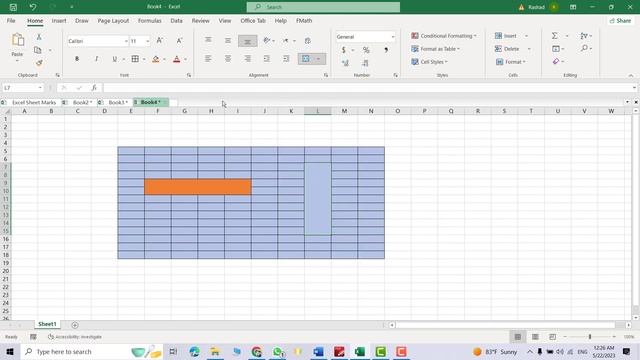
Task: Decrease font size
Action: tap(179, 40)
